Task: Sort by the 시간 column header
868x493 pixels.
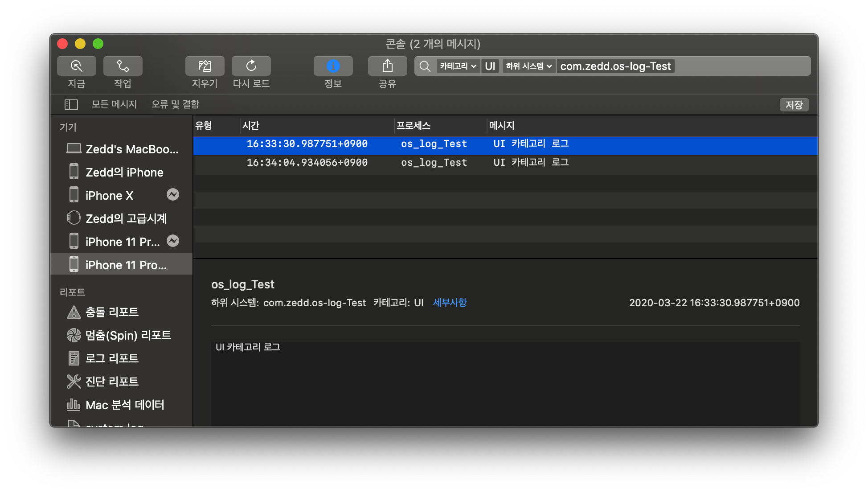Action: 251,126
